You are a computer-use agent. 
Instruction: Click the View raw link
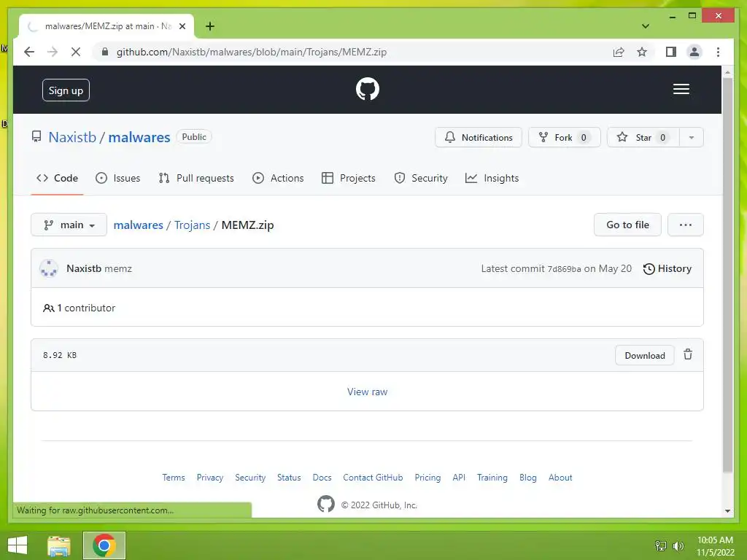(368, 392)
